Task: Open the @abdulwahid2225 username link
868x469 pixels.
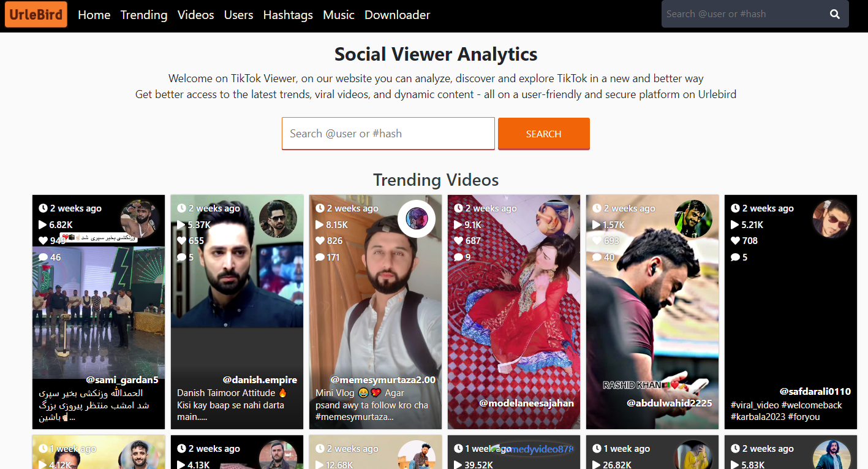Action: point(670,403)
